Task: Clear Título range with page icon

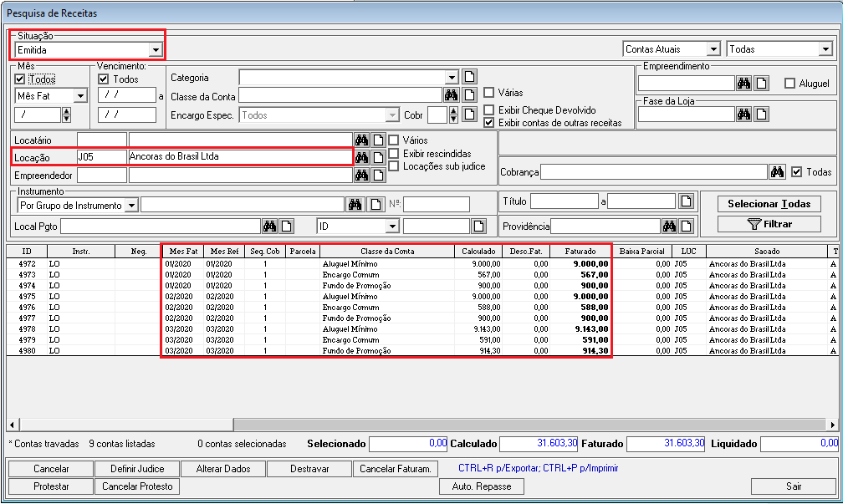Action: click(686, 201)
